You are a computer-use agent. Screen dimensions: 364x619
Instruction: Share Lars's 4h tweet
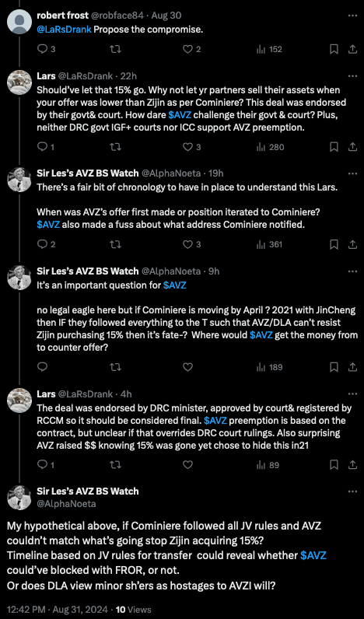tap(352, 465)
